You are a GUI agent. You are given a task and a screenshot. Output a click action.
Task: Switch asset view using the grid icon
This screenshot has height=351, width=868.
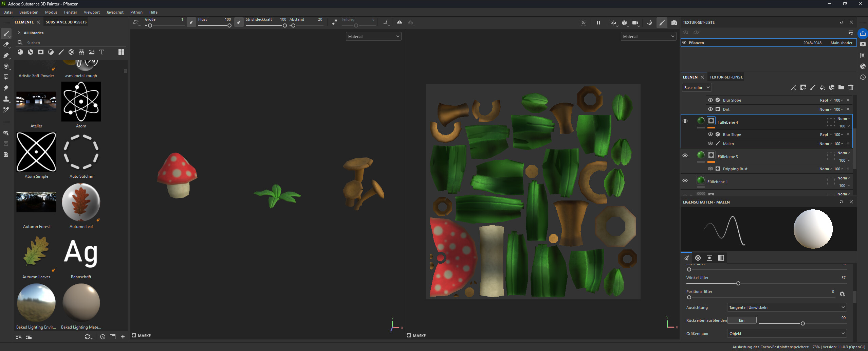pyautogui.click(x=121, y=52)
